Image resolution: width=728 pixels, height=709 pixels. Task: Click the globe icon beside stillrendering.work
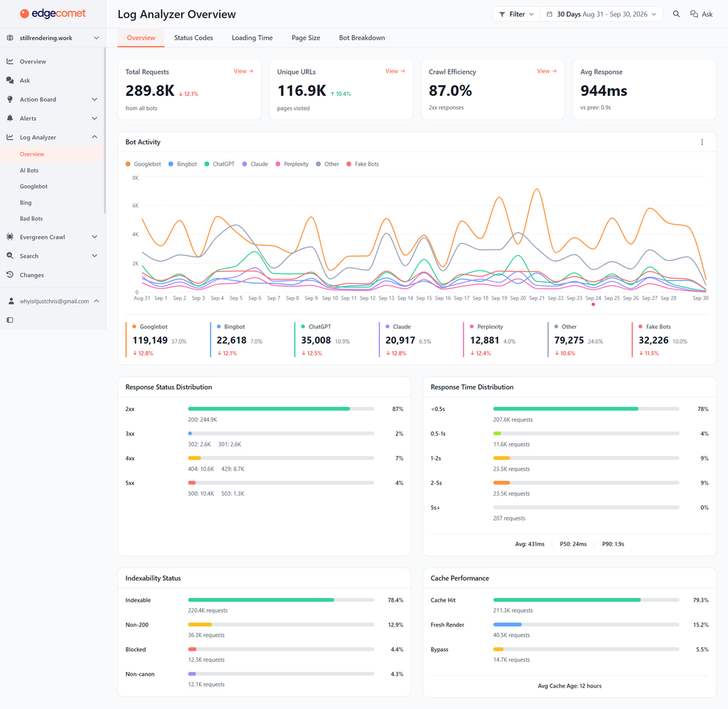point(10,38)
